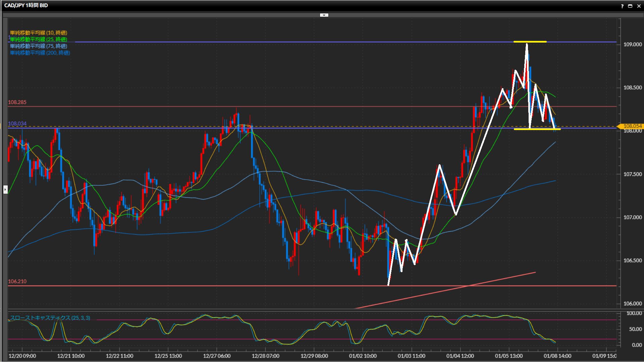Click the 01/05 13:00 time axis label

[x=508, y=356]
